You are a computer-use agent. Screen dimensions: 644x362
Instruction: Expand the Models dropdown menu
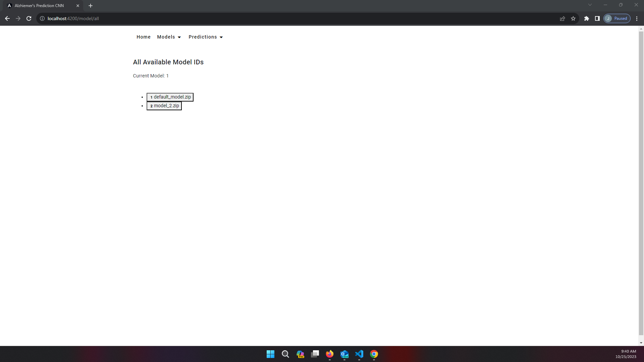(169, 37)
